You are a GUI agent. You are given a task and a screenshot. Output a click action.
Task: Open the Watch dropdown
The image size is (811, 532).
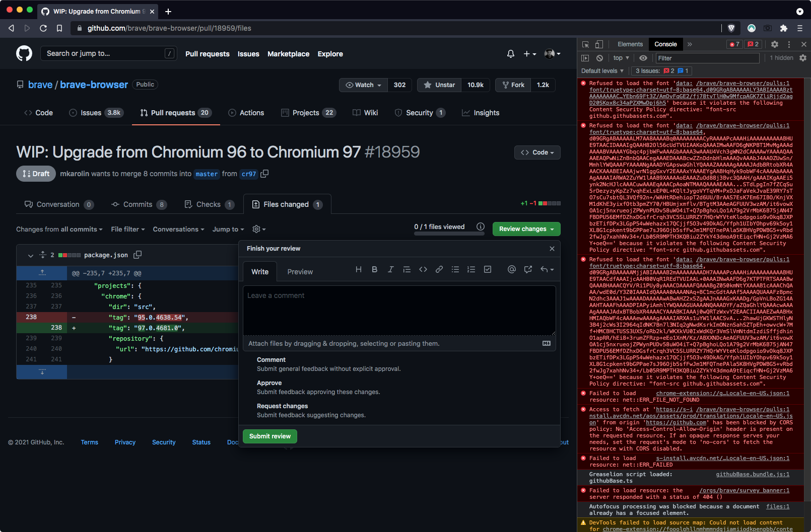point(363,85)
